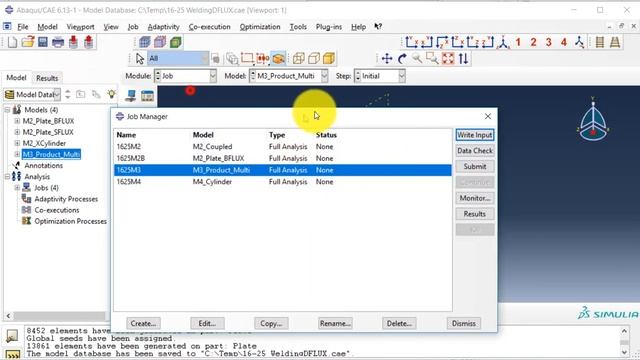
Task: Click the Results button in Job Manager
Action: pos(475,214)
